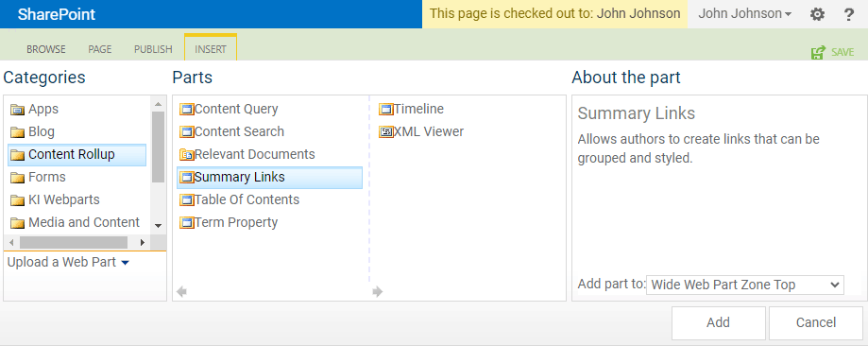Viewport: 868px width, 346px height.
Task: Click the Categories list scroll-up arrow
Action: click(158, 104)
